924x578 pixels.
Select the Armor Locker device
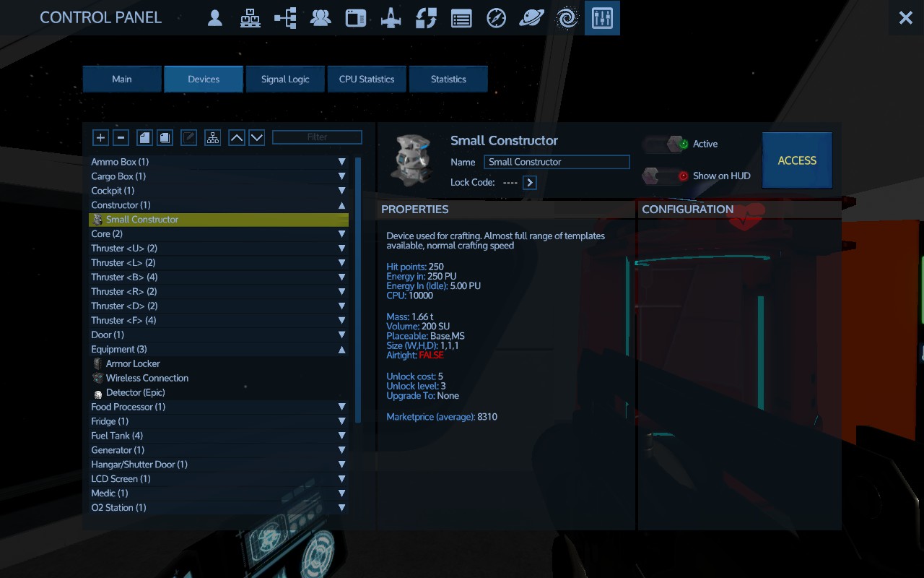coord(219,363)
